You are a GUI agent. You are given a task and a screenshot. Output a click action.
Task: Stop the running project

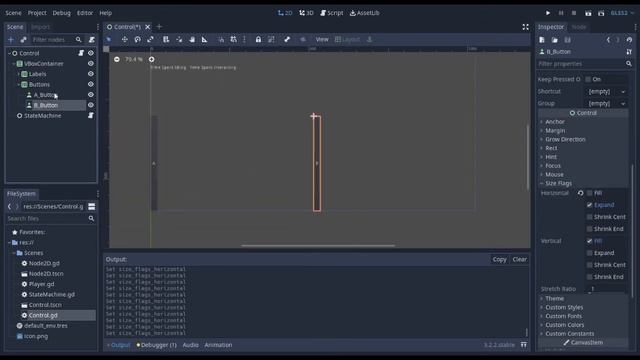[x=574, y=13]
